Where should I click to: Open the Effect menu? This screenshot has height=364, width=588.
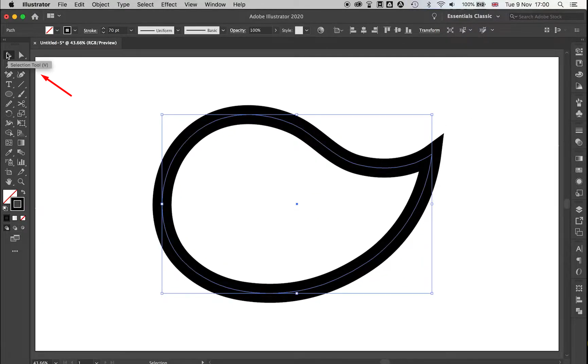coord(169,4)
